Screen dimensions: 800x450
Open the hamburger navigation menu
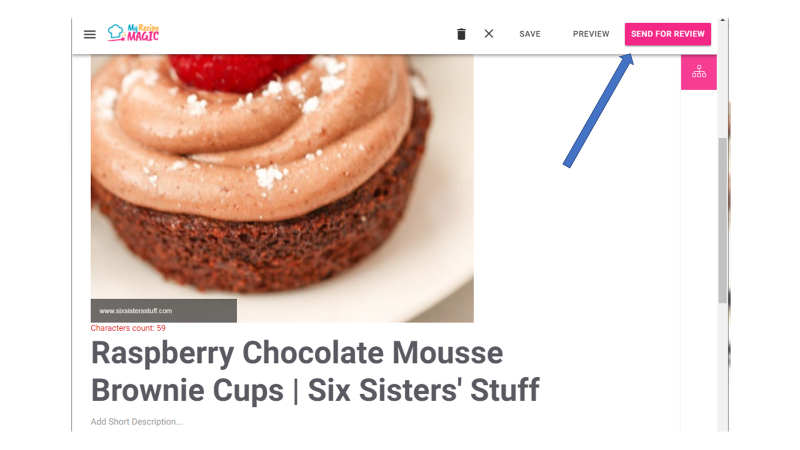coord(90,34)
